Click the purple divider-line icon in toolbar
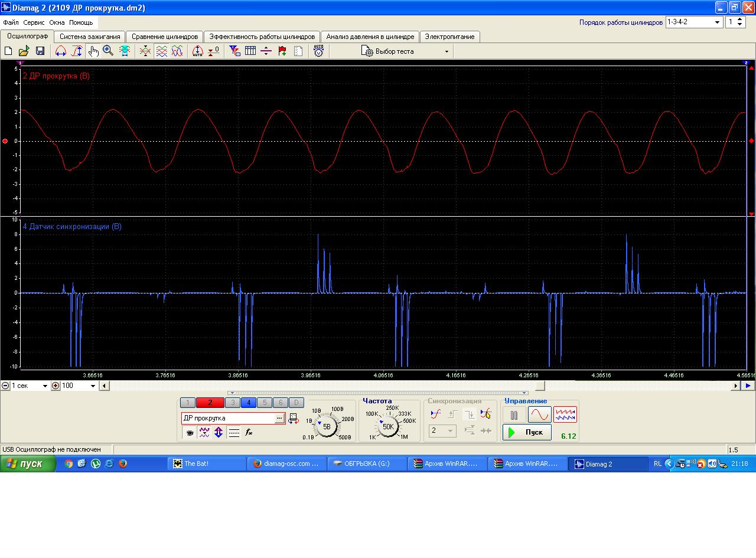 click(x=266, y=51)
